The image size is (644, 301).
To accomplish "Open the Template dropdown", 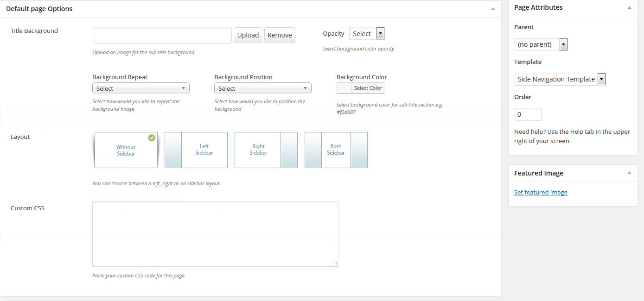I will click(x=560, y=79).
